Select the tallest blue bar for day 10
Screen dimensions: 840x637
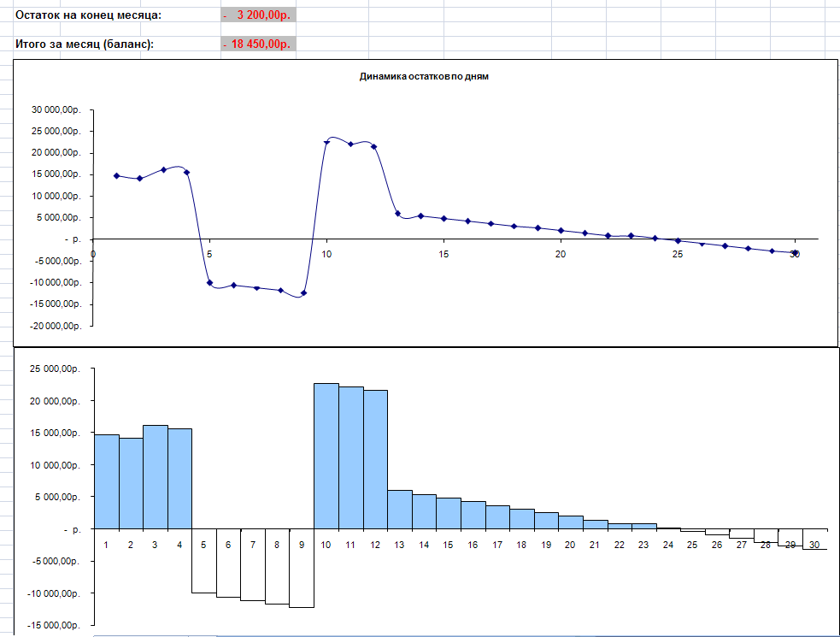tap(326, 456)
